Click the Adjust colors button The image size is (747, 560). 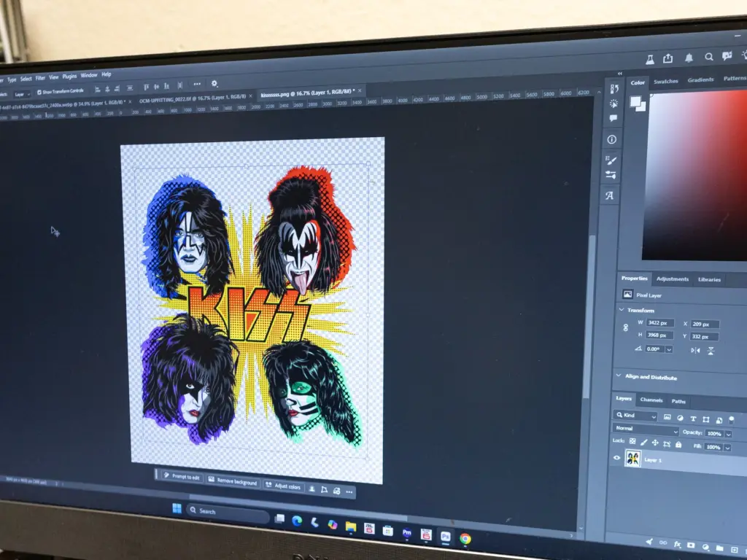tap(284, 486)
